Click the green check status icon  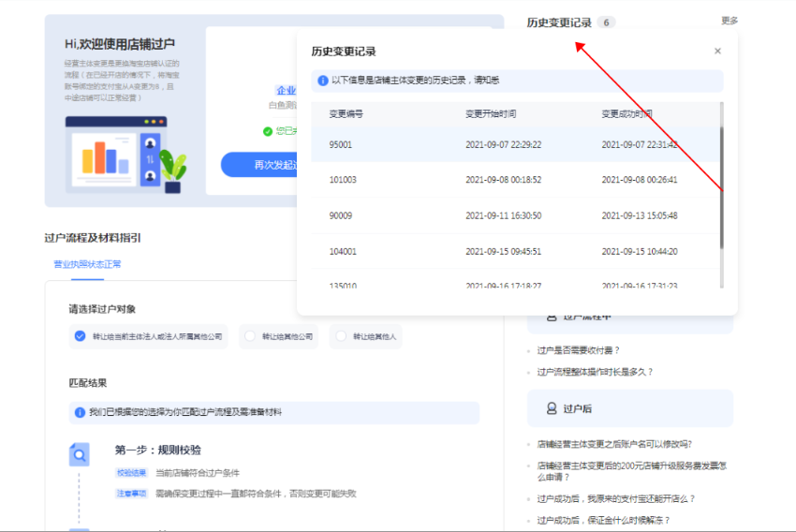point(268,131)
